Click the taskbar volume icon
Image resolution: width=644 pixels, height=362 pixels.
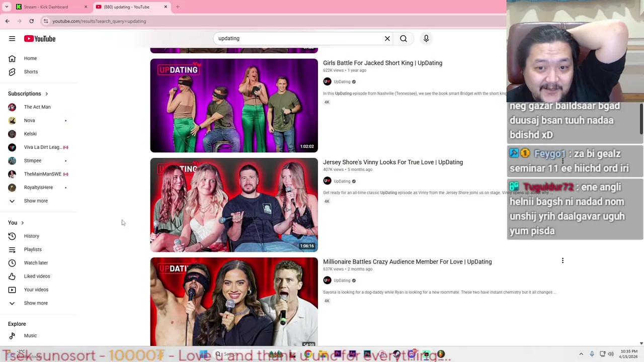611,354
